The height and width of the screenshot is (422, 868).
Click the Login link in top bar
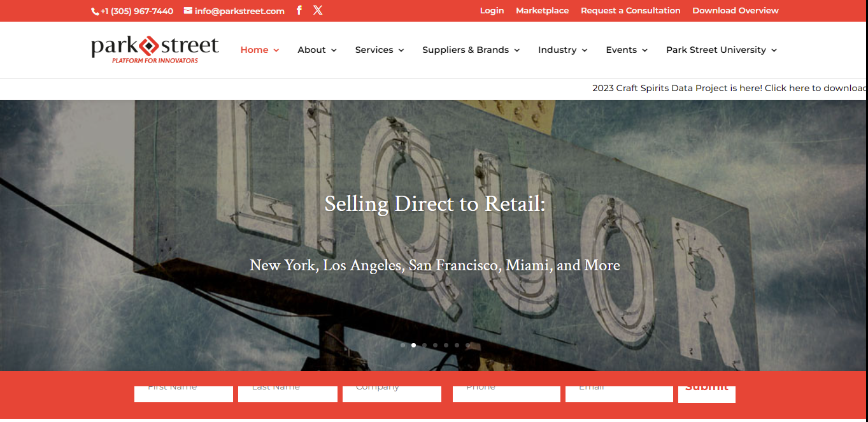click(x=492, y=11)
